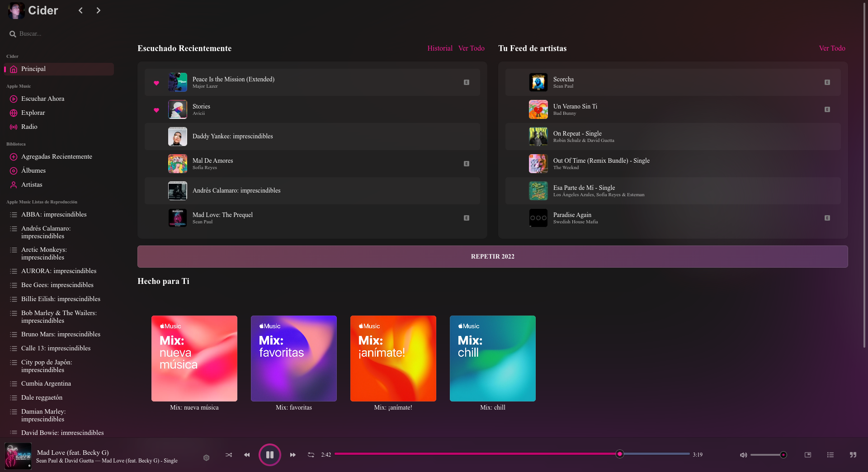Select Daddy Yankee: imprescindibles row

(312, 137)
